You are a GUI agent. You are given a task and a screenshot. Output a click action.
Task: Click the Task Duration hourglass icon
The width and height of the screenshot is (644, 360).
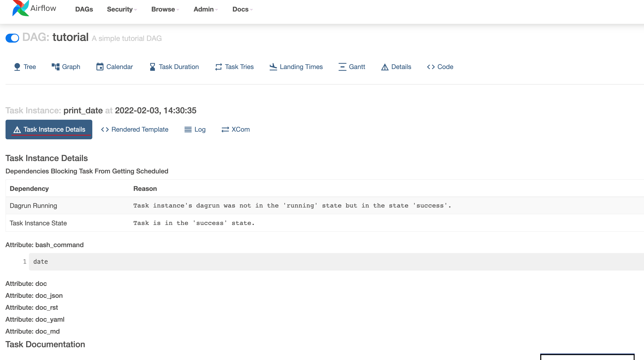(x=152, y=67)
